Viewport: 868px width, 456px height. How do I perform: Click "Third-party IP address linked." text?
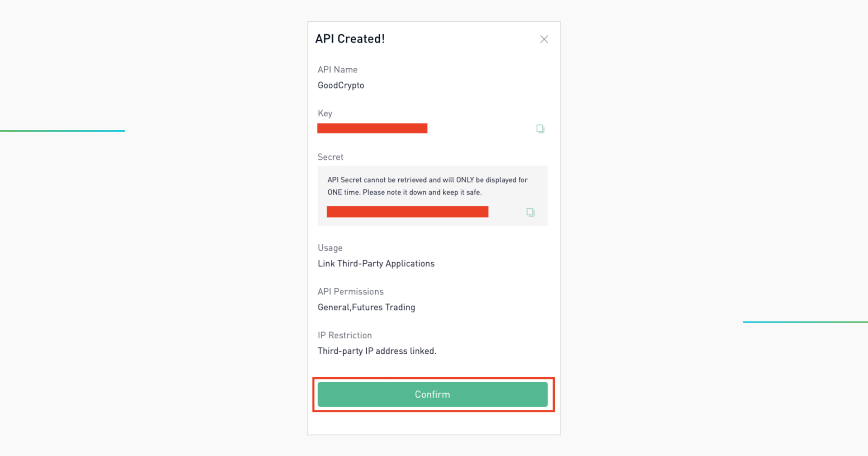click(377, 351)
